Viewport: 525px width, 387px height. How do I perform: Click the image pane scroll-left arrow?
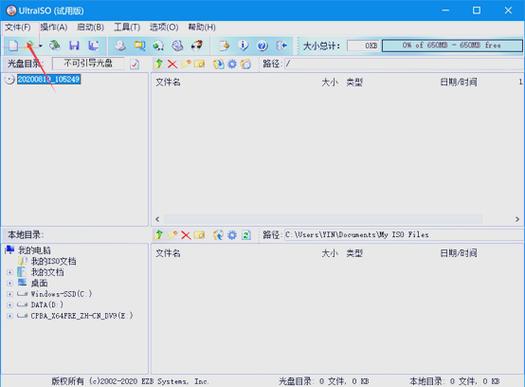pyautogui.click(x=157, y=219)
